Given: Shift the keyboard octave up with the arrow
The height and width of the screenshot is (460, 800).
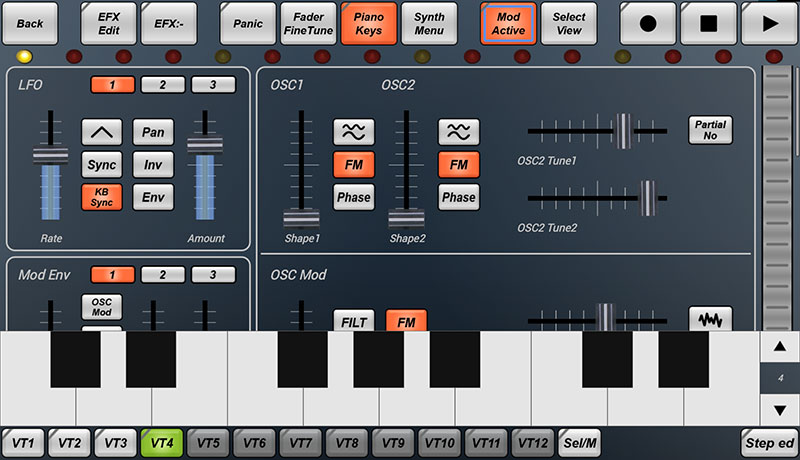Looking at the screenshot, I should [780, 347].
